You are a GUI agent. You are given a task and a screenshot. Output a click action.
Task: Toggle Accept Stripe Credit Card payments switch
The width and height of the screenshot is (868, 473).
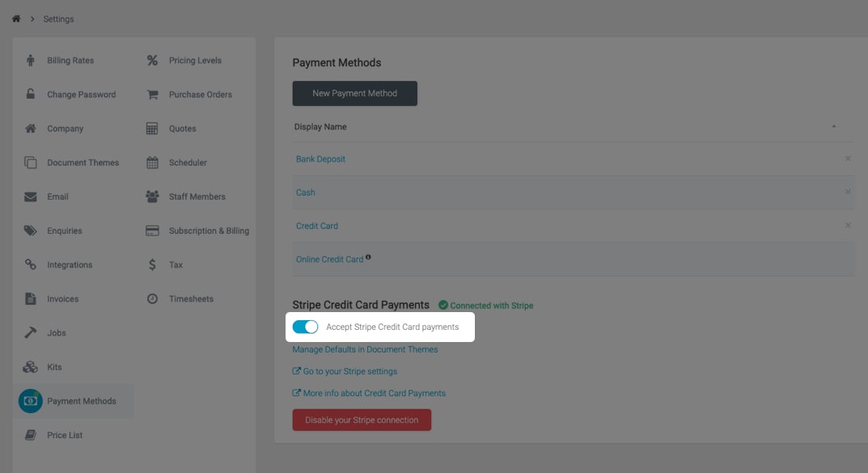tap(305, 327)
